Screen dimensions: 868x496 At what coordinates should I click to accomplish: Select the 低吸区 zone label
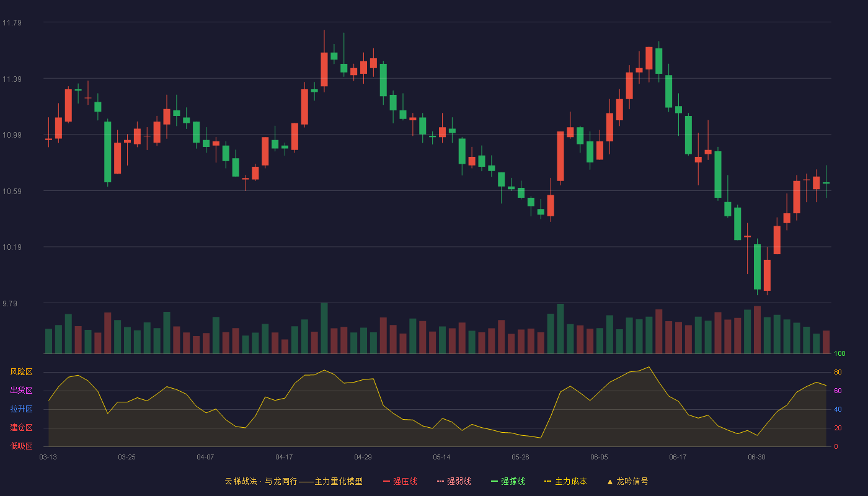21,446
